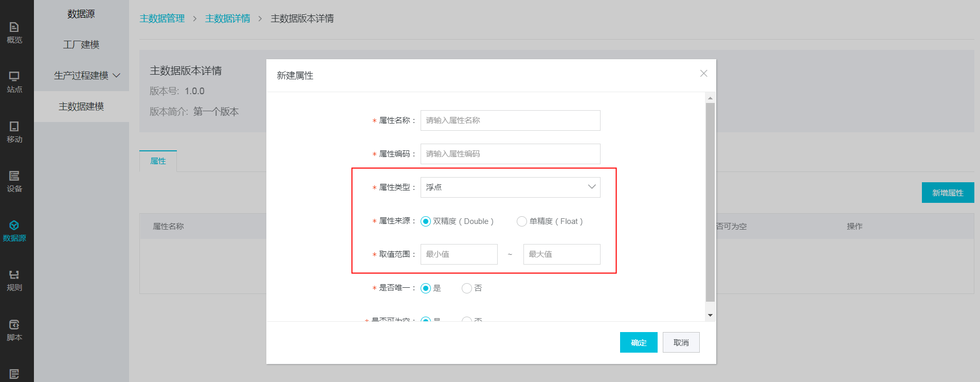This screenshot has width=980, height=382.
Task: Close the 新建属性 dialog with X
Action: [704, 74]
